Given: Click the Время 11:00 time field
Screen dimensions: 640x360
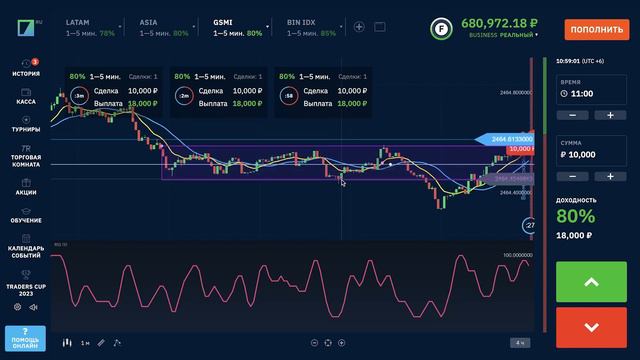Looking at the screenshot, I should pos(591,89).
